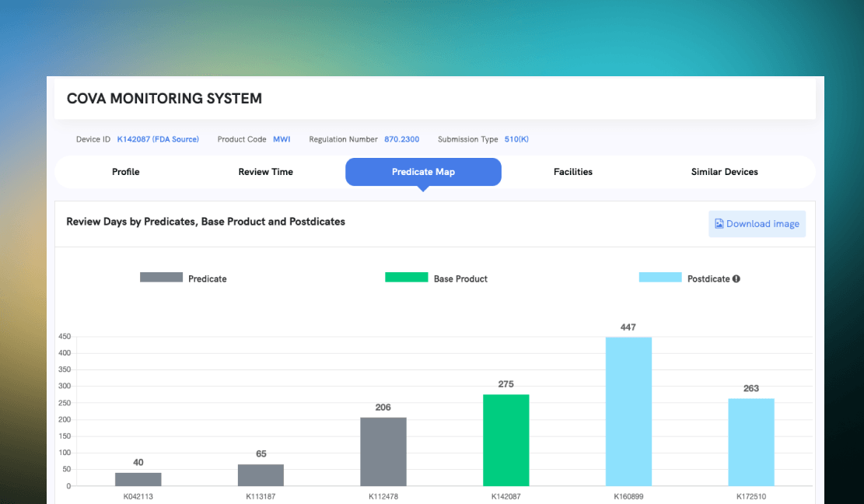This screenshot has height=504, width=864.
Task: Click the K113187 axis label
Action: click(x=261, y=496)
